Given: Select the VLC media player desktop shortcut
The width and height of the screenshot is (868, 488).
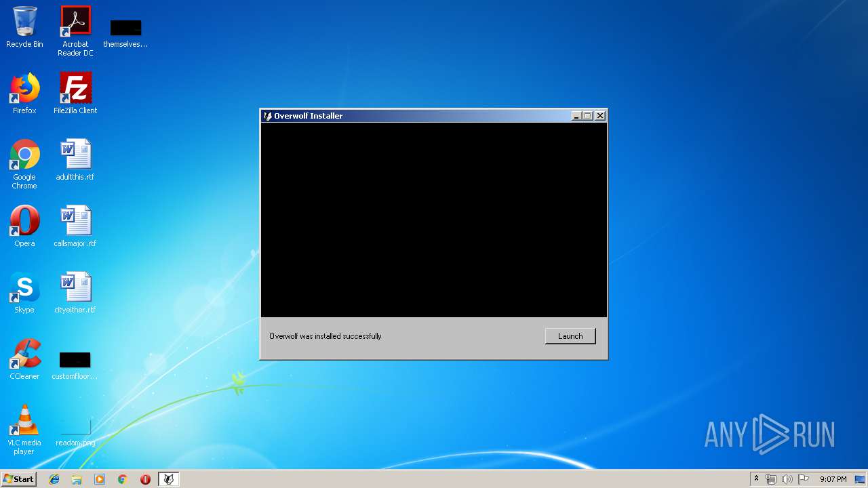Looking at the screenshot, I should click(24, 430).
